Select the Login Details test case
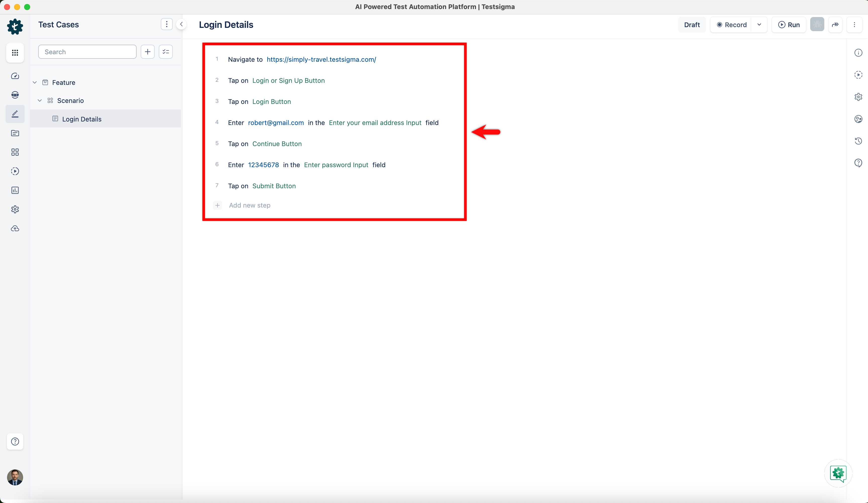This screenshot has height=503, width=868. tap(105, 119)
